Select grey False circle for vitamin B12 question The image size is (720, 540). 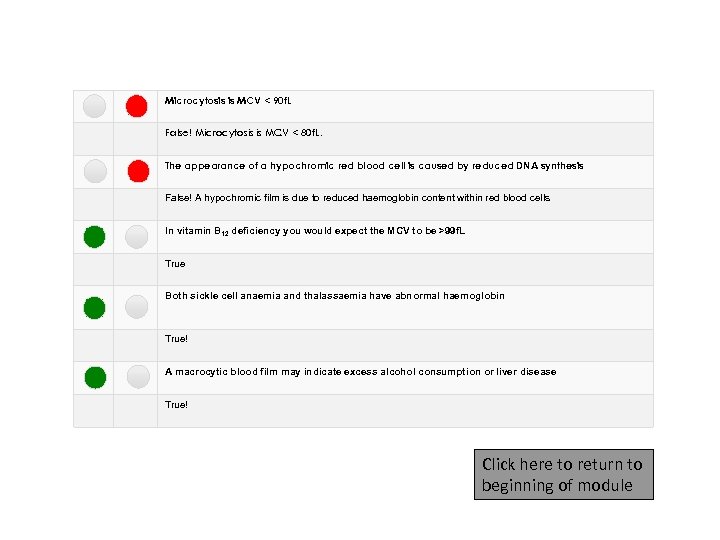coord(137,237)
